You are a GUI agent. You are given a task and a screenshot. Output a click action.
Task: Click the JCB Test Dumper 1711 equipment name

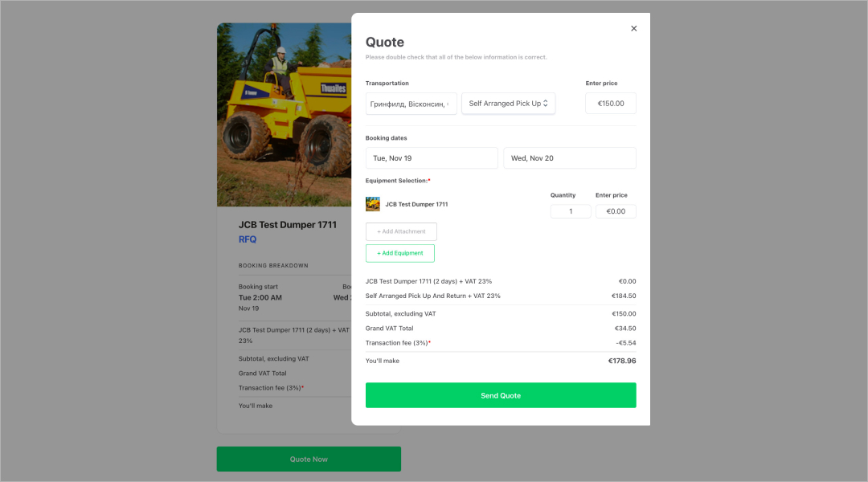point(416,204)
